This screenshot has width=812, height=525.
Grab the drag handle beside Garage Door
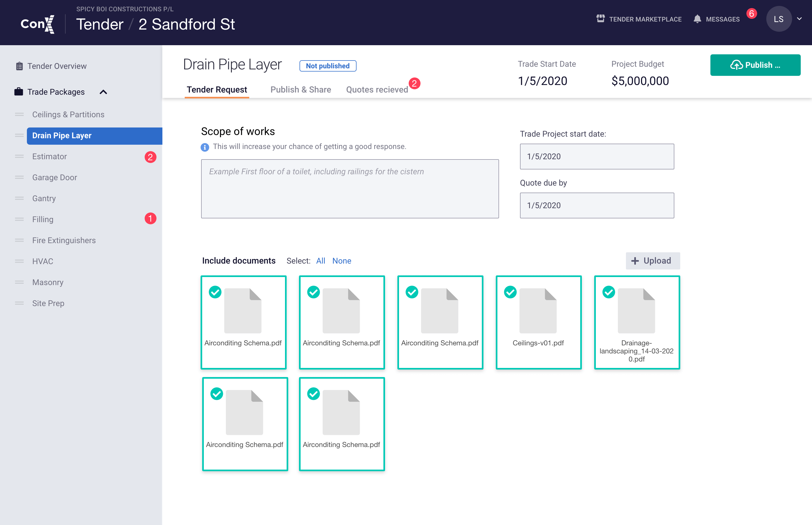pyautogui.click(x=19, y=177)
